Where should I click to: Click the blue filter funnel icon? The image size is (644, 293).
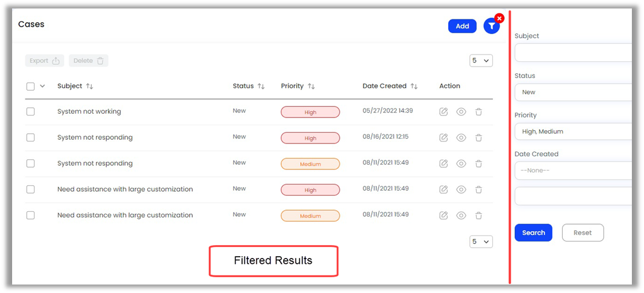click(x=491, y=26)
